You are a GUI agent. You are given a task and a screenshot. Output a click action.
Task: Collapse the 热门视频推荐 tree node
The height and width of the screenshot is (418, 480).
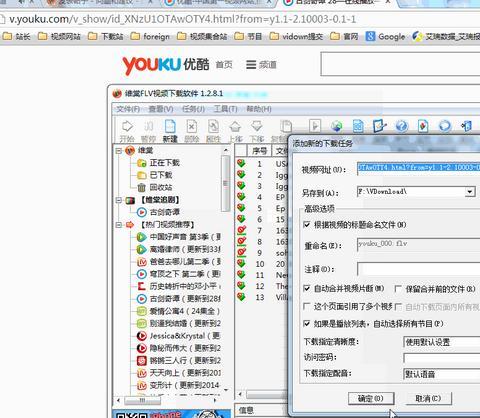(119, 225)
